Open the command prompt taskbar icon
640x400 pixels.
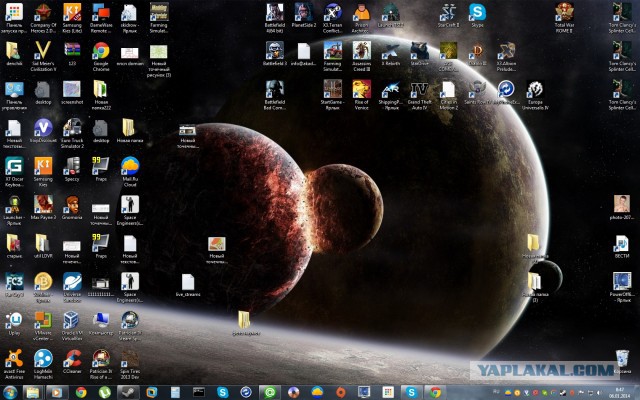click(x=199, y=393)
